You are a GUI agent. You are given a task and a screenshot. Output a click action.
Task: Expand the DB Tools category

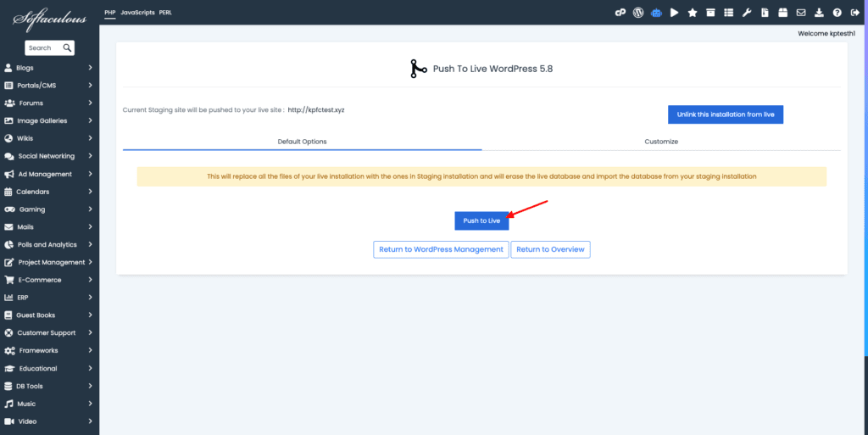pos(48,387)
